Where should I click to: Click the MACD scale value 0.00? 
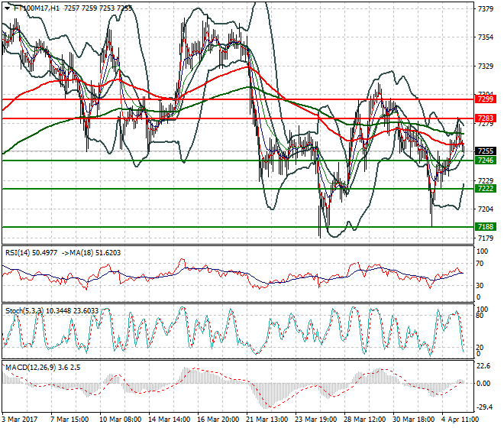coord(483,383)
